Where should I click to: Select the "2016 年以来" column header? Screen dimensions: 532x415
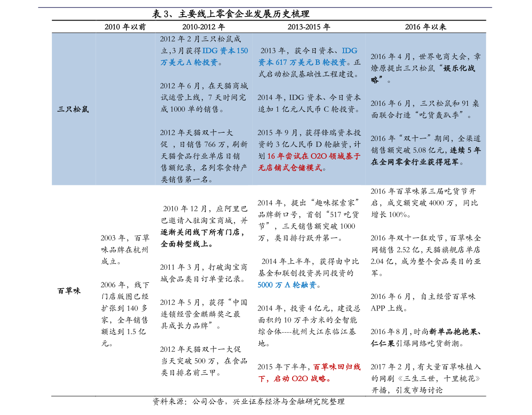[425, 27]
